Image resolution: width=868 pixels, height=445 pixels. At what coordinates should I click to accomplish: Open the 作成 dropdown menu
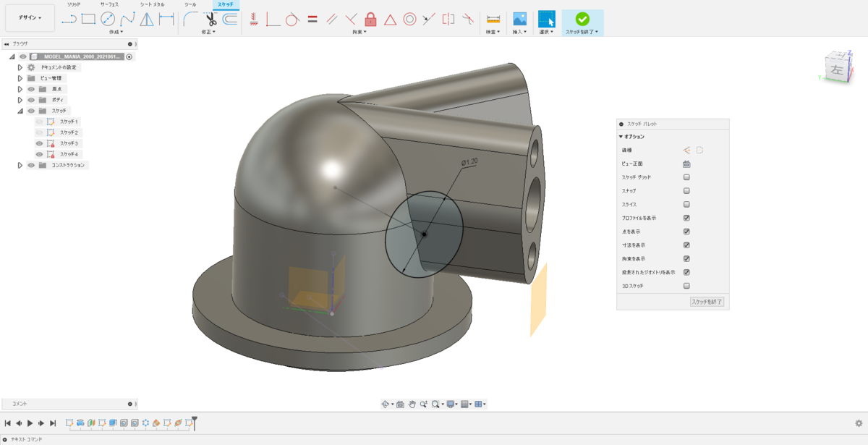116,32
